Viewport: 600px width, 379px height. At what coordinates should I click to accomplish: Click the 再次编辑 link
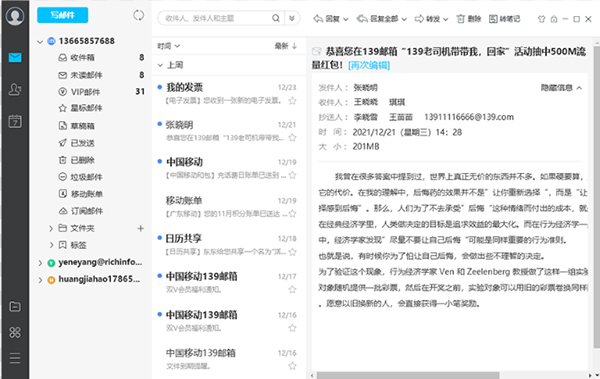[x=369, y=65]
